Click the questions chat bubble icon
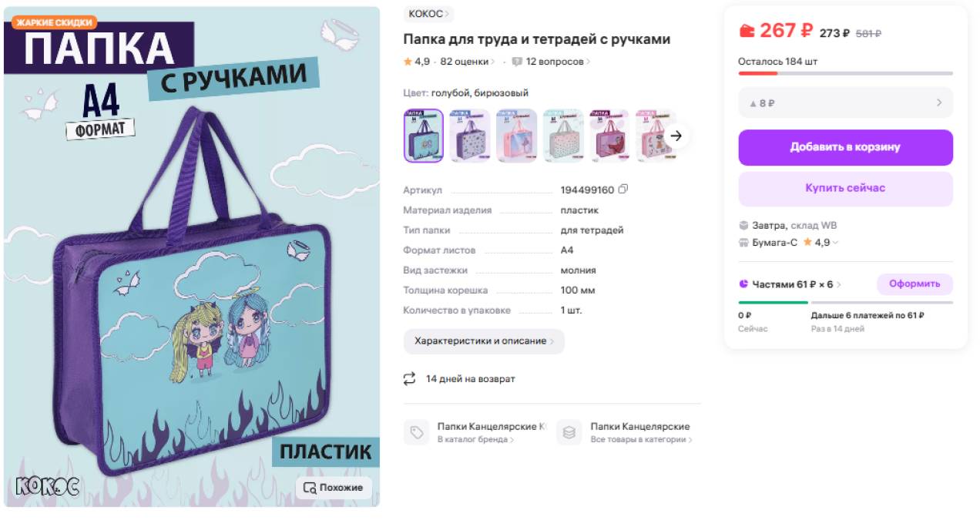 (517, 62)
